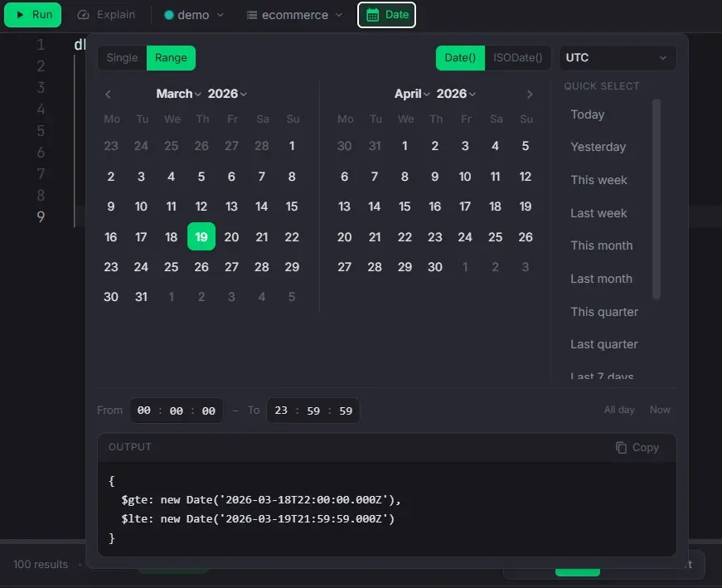Click the Run play button

(33, 15)
